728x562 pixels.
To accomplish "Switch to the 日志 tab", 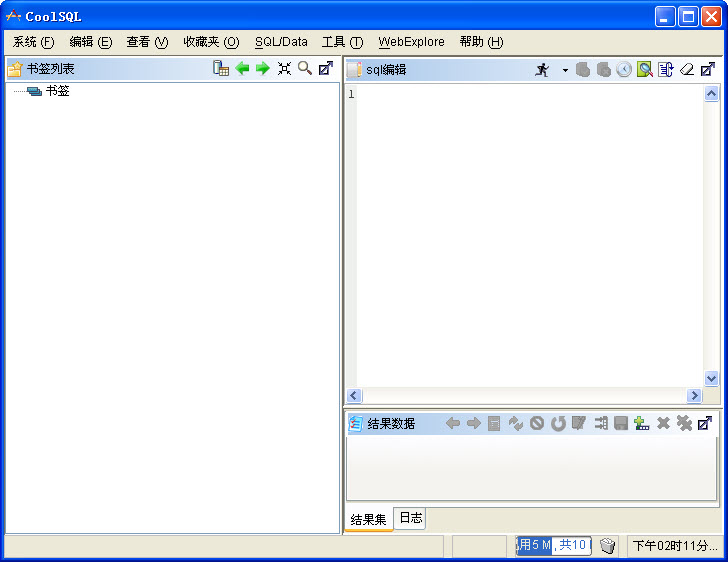I will (410, 518).
